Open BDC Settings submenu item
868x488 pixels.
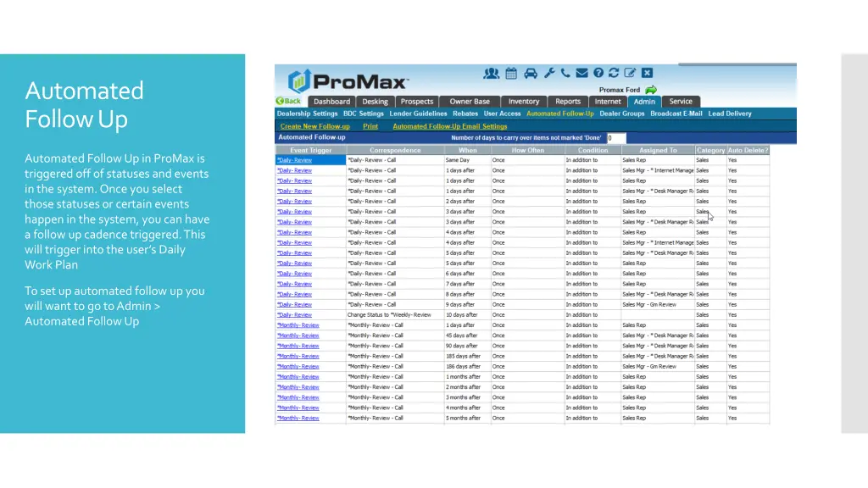pyautogui.click(x=363, y=114)
